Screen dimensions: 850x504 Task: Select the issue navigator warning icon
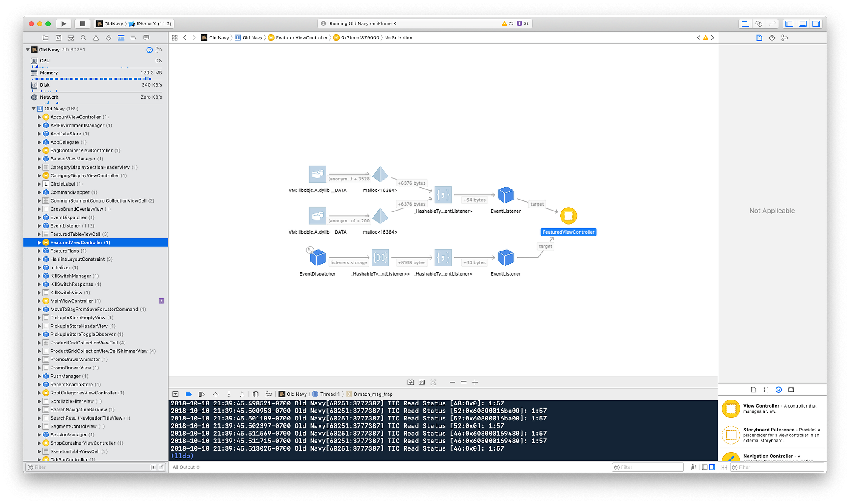click(x=96, y=38)
